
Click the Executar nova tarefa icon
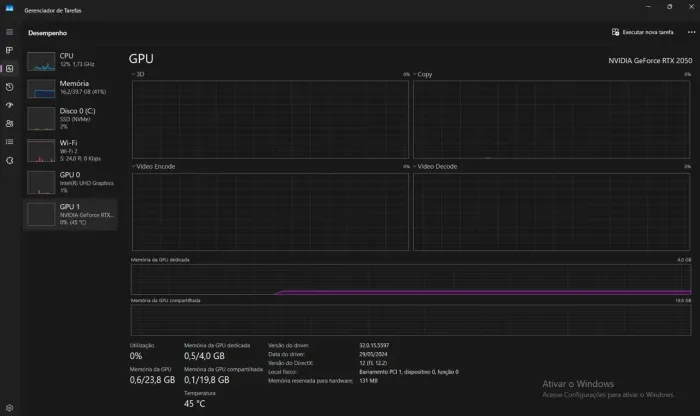pyautogui.click(x=615, y=32)
